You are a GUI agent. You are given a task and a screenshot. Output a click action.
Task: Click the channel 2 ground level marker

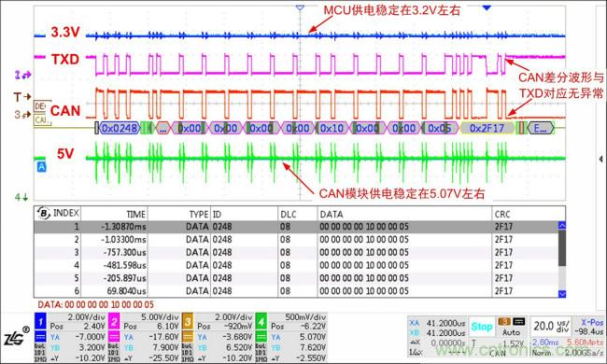coord(22,75)
